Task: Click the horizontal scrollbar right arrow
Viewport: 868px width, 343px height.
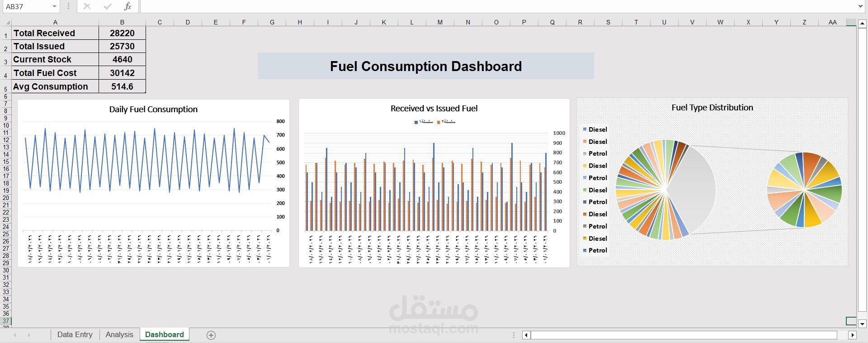Action: pos(853,335)
